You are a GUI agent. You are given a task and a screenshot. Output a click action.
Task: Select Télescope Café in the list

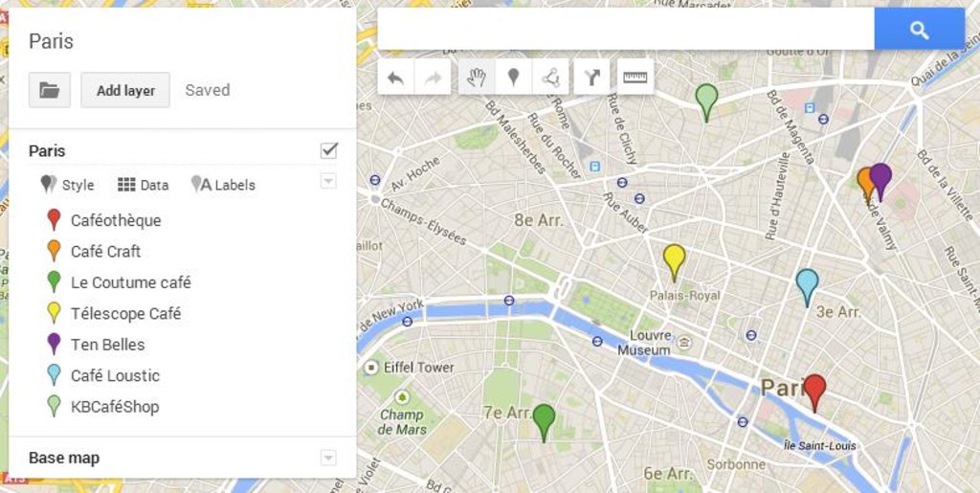tap(125, 314)
